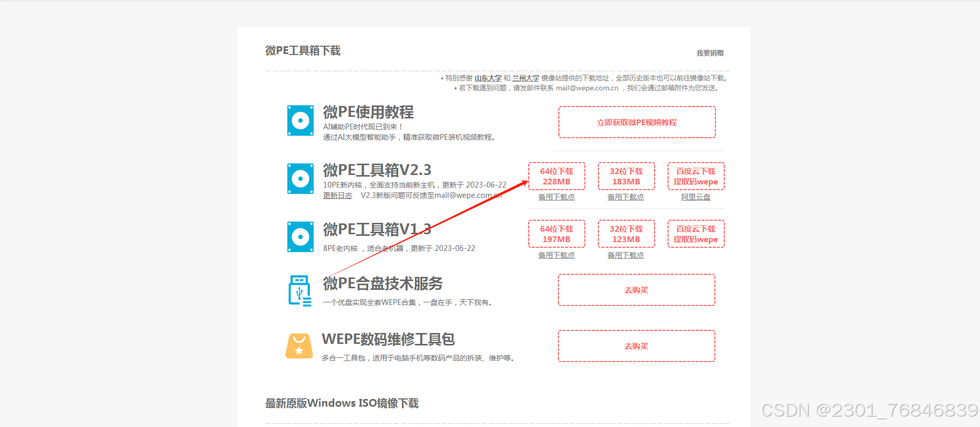Open the 更新日志 link
The width and height of the screenshot is (980, 427).
point(337,196)
